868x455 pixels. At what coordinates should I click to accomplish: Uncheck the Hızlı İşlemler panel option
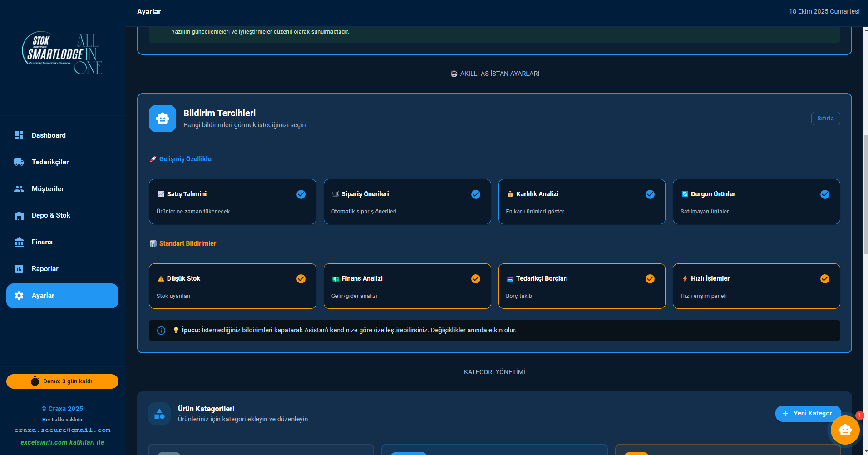click(824, 279)
